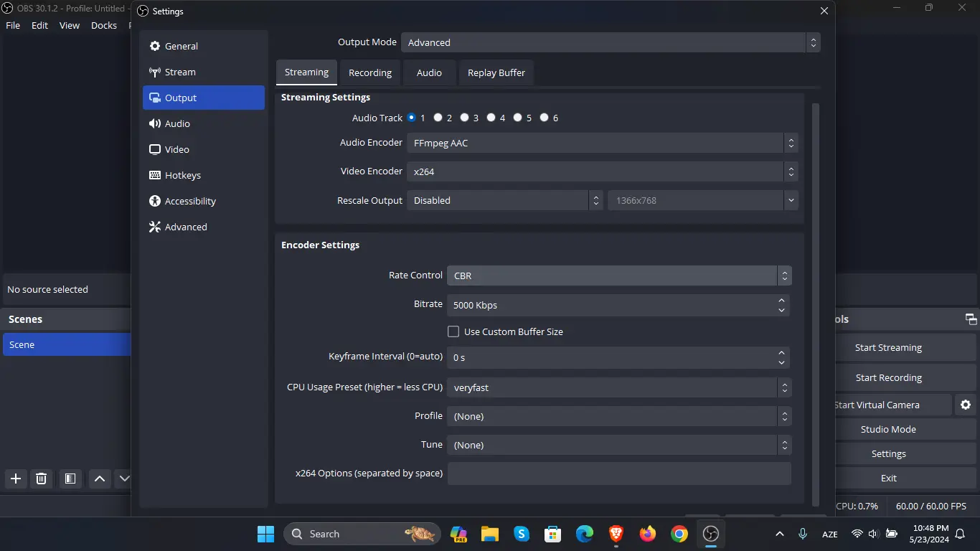Open Skype from the taskbar
The width and height of the screenshot is (980, 551).
tap(522, 534)
